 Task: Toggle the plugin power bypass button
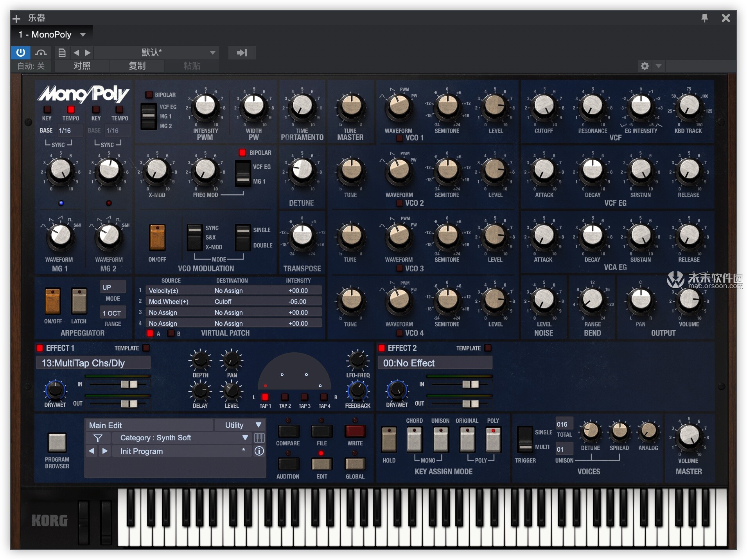tap(20, 52)
